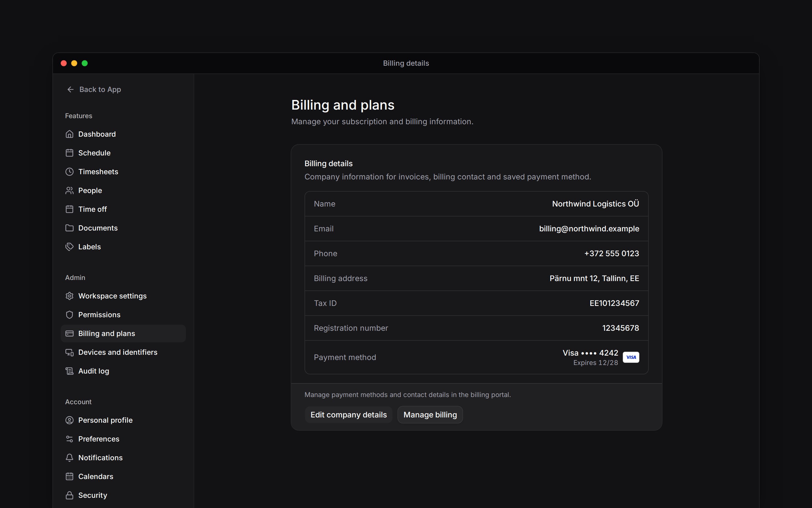The height and width of the screenshot is (508, 812).
Task: Click the Billing and plans page heading
Action: point(343,105)
